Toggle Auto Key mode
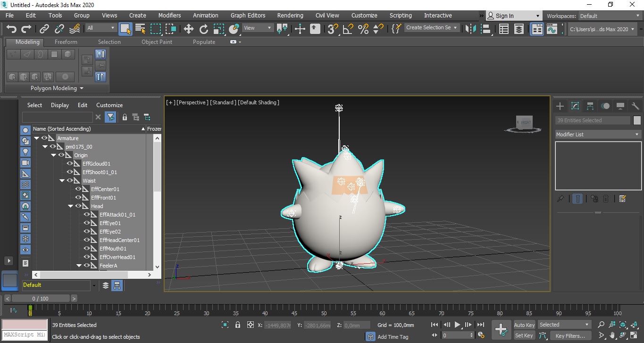This screenshot has width=644, height=343. click(x=524, y=325)
